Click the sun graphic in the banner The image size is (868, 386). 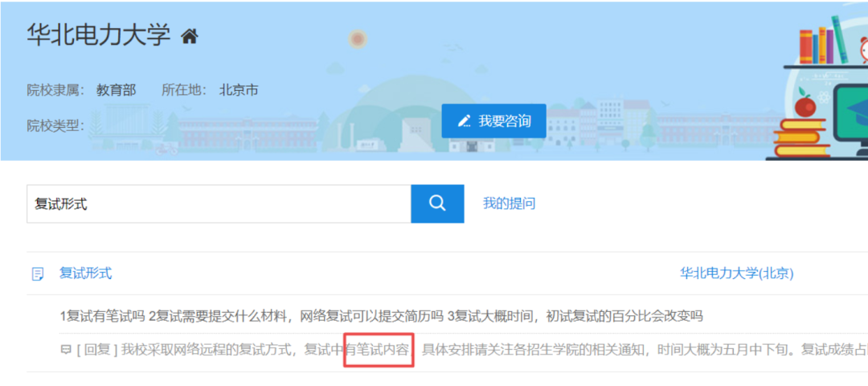[x=358, y=39]
